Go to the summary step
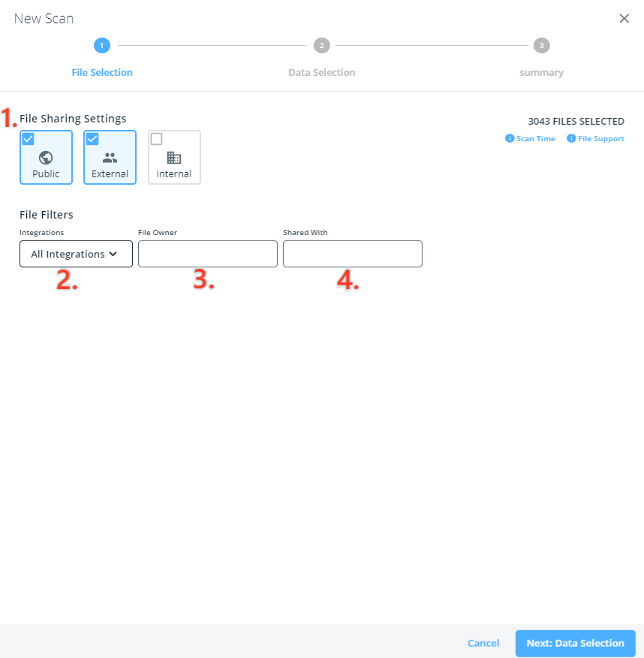This screenshot has width=644, height=658. 541,72
